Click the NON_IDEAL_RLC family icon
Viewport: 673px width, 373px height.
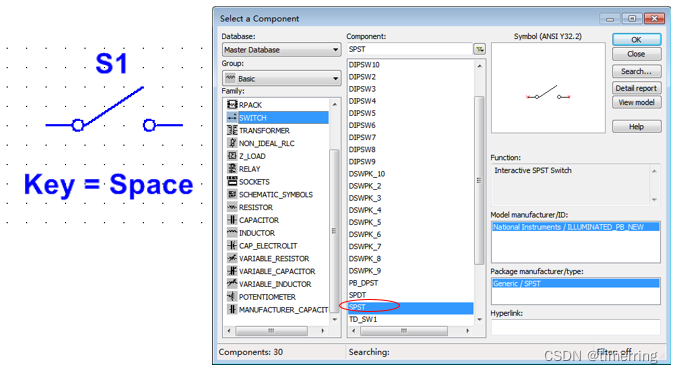tap(232, 143)
